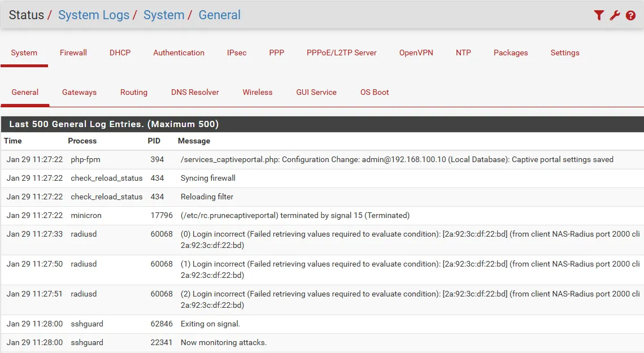This screenshot has height=353, width=644.
Task: Click PID 62846 cell
Action: point(162,324)
